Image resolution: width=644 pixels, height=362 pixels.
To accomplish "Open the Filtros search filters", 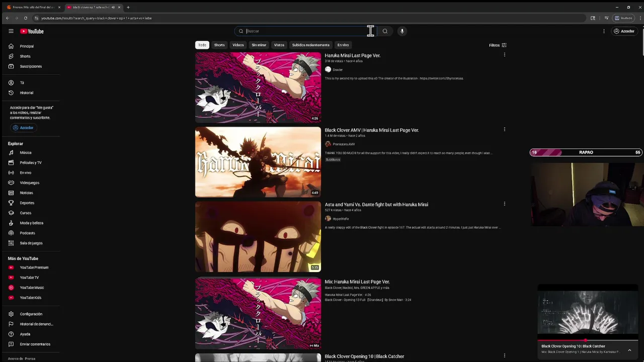I will click(498, 45).
